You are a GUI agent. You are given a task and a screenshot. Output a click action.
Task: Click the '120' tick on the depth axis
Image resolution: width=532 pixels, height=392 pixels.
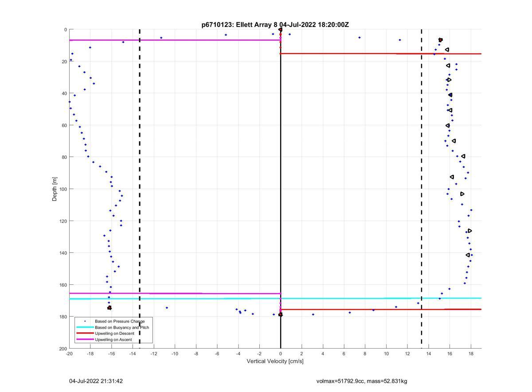63,221
